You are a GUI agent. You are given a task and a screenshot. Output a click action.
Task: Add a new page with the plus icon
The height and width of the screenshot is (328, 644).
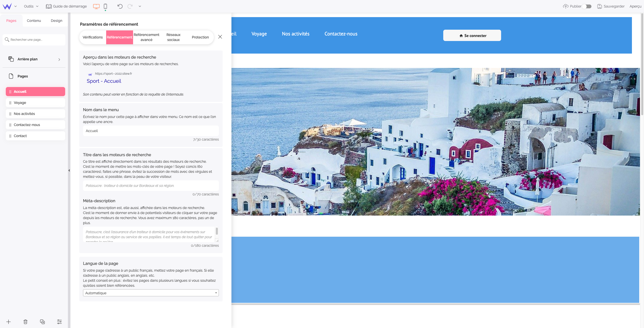(x=9, y=322)
